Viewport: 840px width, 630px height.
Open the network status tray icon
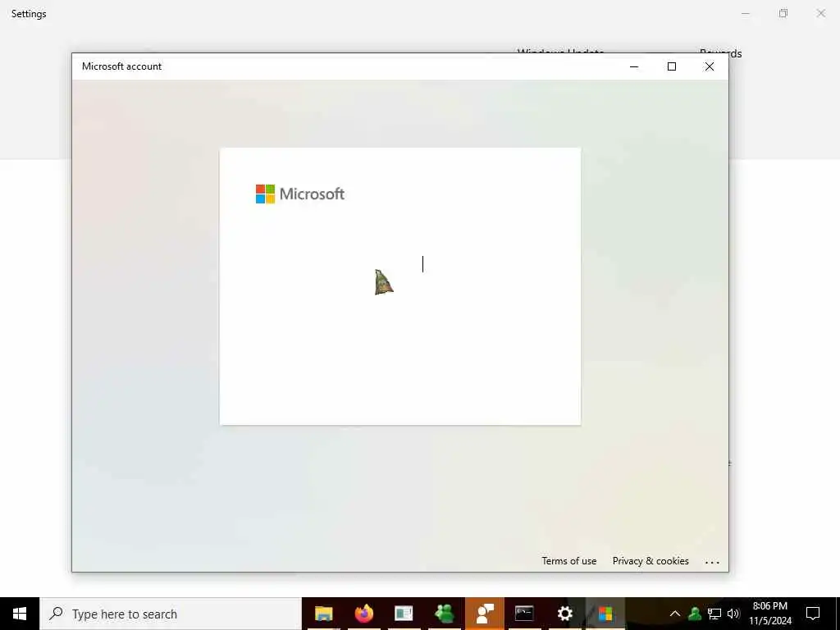tap(714, 614)
